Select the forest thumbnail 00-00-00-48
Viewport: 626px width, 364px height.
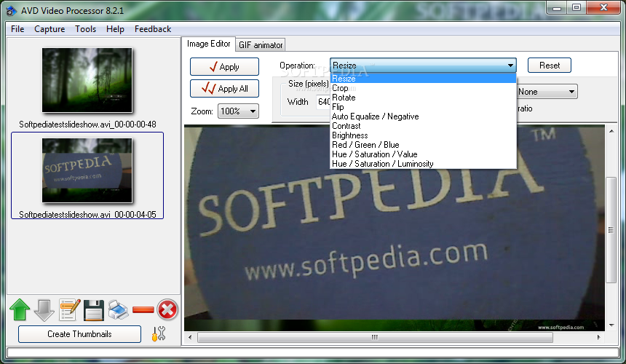[87, 80]
